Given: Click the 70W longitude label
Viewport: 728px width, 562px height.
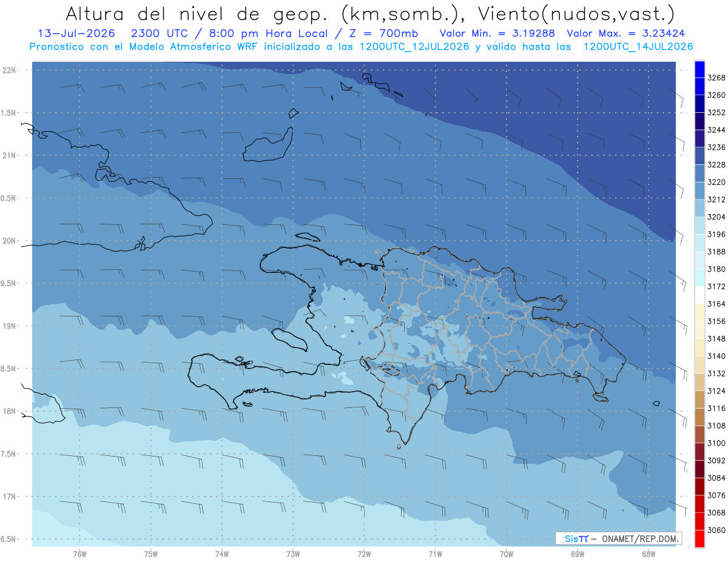Looking at the screenshot, I should point(507,554).
